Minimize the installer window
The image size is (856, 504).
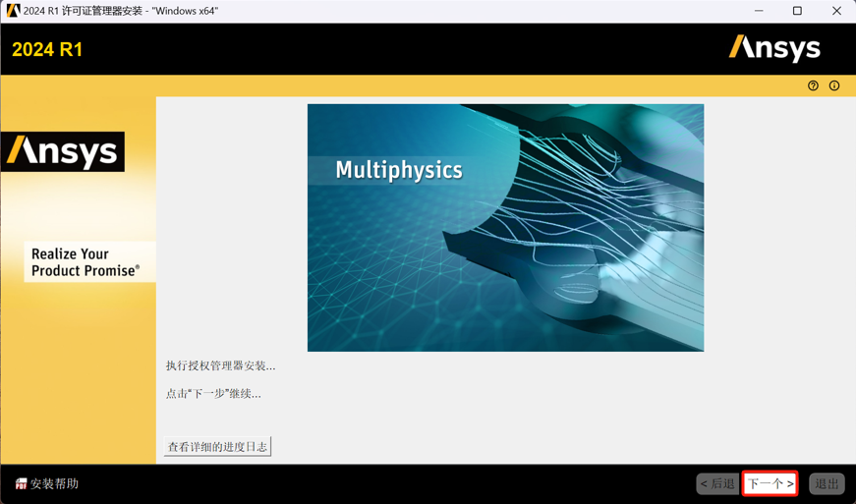(759, 11)
